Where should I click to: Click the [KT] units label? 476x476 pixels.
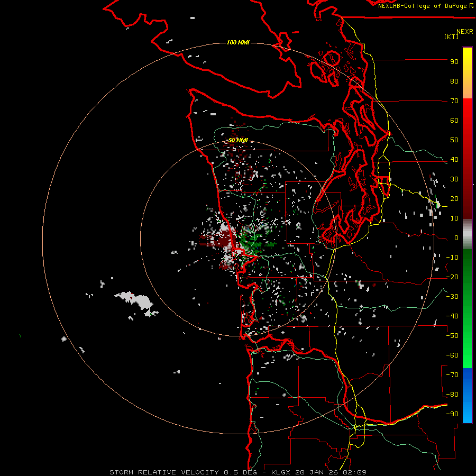click(452, 36)
